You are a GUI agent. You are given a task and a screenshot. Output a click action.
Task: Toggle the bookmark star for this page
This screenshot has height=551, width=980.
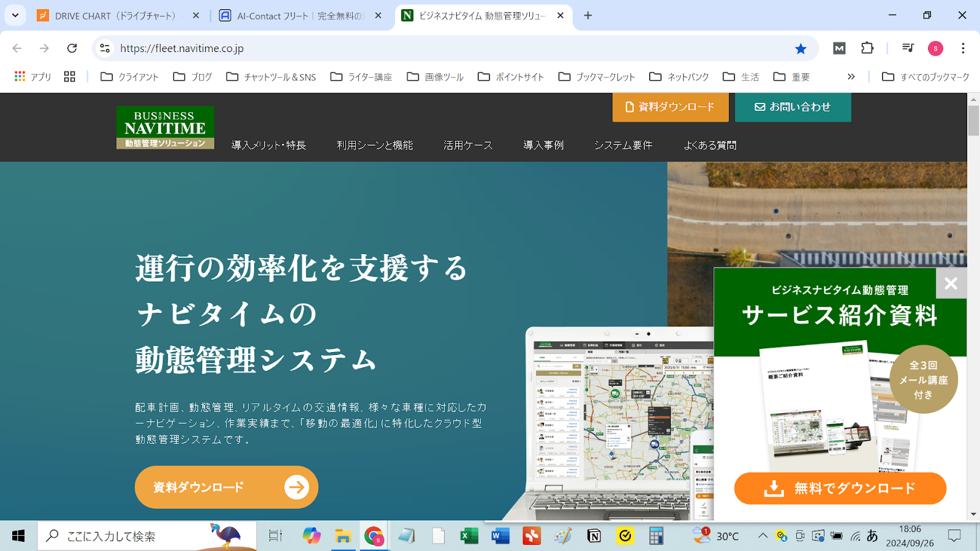[x=801, y=48]
